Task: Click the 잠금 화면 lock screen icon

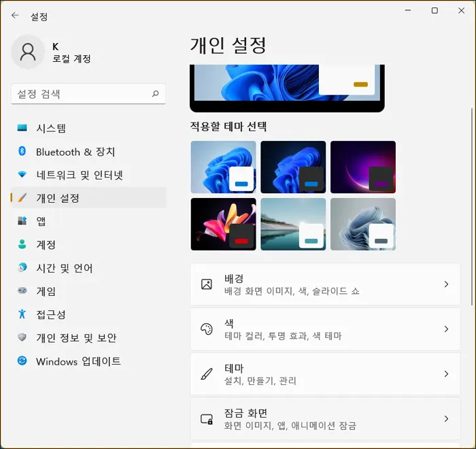Action: click(x=207, y=419)
